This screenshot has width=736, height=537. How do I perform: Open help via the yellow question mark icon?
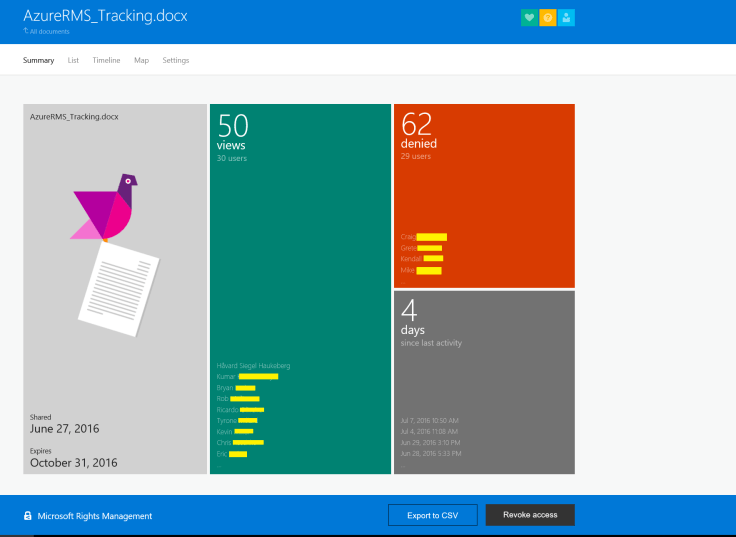click(x=548, y=17)
